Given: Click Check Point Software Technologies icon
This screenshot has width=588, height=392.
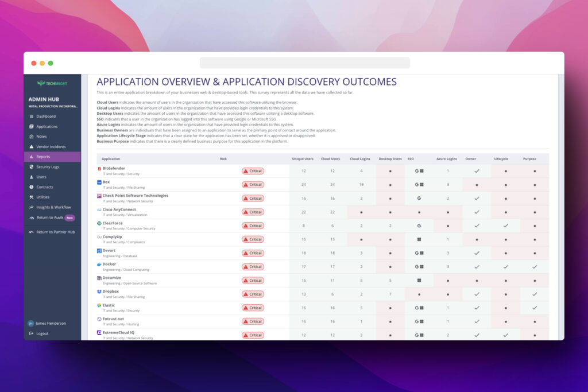Looking at the screenshot, I should click(99, 196).
